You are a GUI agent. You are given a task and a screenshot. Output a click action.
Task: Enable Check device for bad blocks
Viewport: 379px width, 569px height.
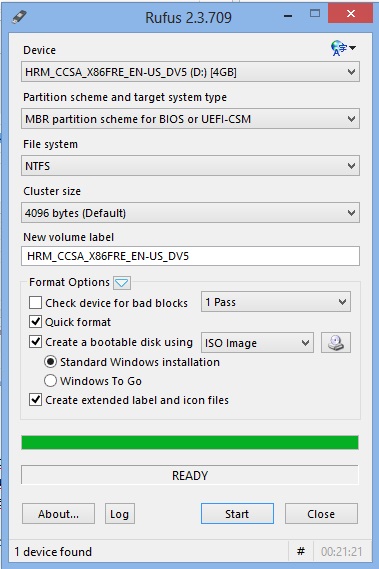[x=35, y=303]
